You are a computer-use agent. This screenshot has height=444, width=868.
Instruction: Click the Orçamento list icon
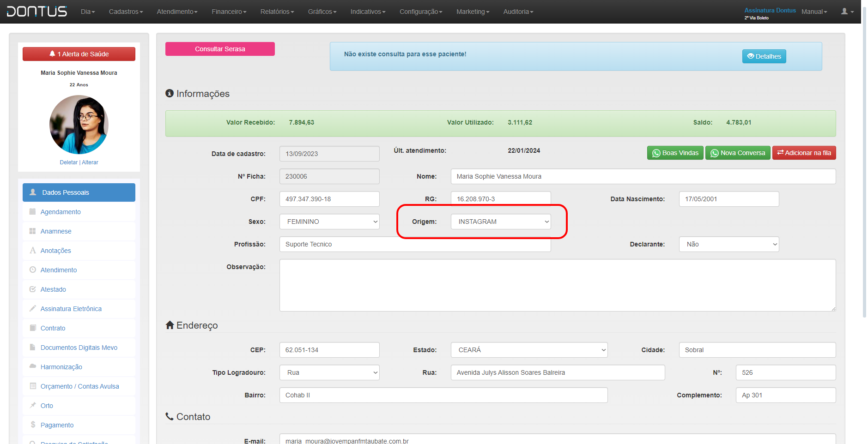point(33,386)
